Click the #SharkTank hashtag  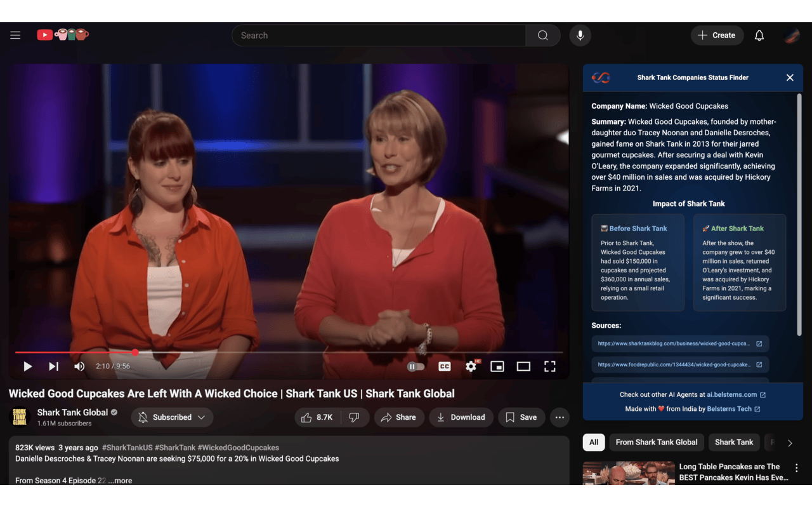pyautogui.click(x=174, y=448)
